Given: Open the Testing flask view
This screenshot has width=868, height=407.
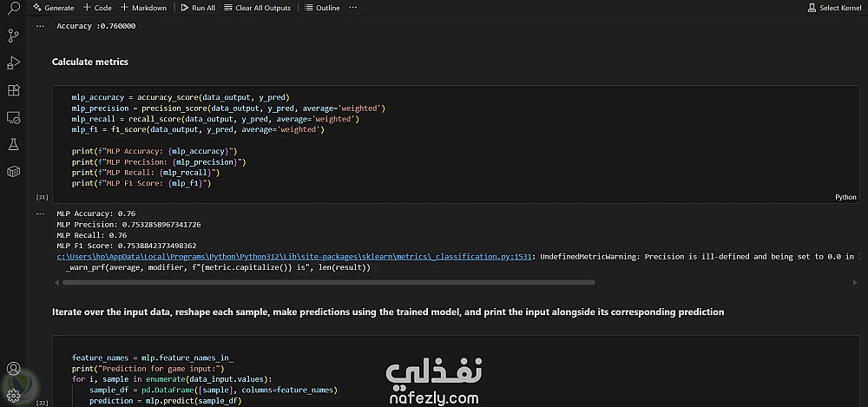Looking at the screenshot, I should [13, 145].
